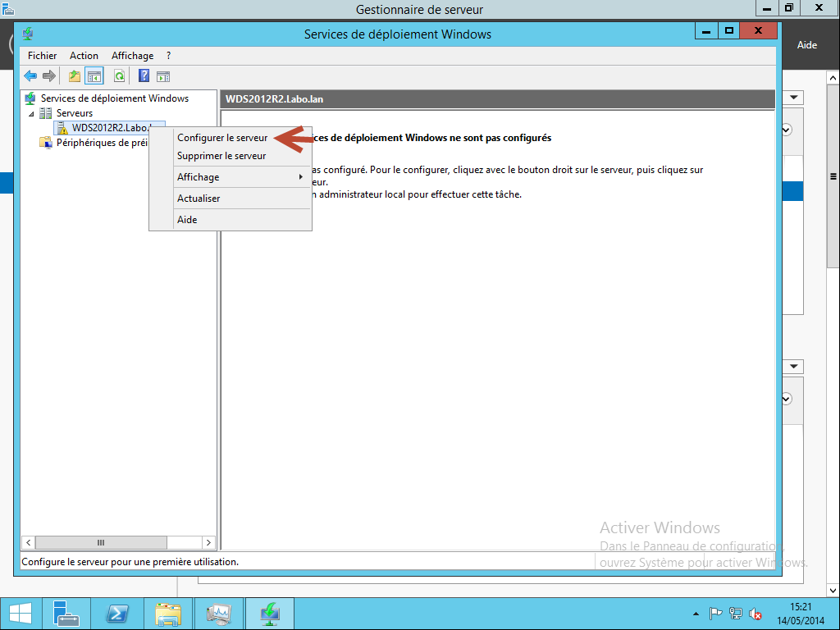Open the ? help menu
The height and width of the screenshot is (630, 840).
pos(169,56)
